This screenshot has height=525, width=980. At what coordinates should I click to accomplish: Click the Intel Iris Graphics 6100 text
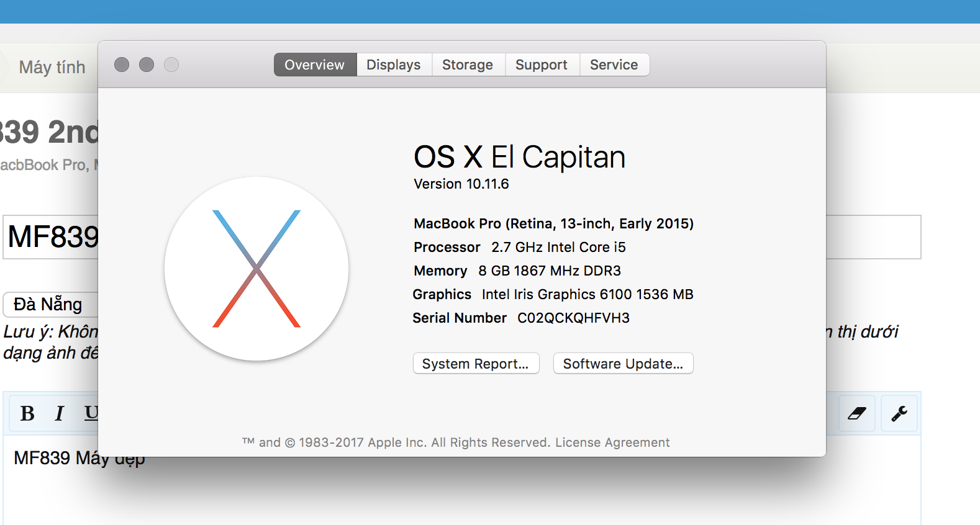[588, 294]
